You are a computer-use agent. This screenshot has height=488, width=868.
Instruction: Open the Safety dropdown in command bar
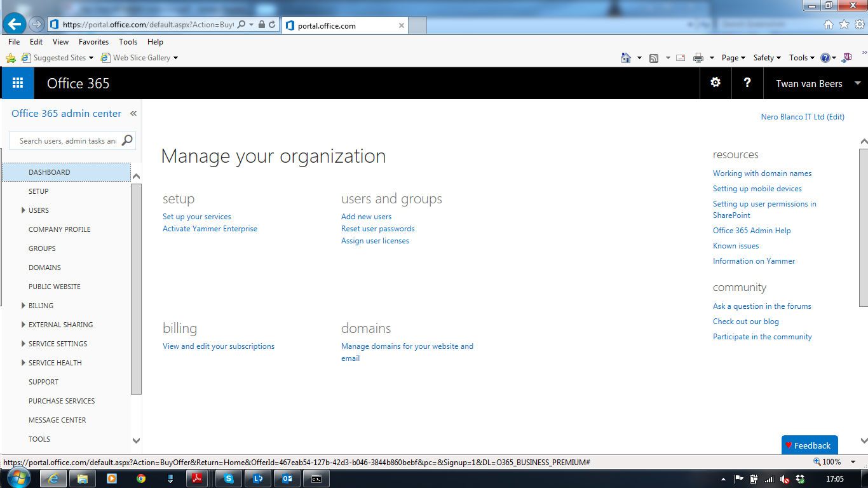coord(767,58)
